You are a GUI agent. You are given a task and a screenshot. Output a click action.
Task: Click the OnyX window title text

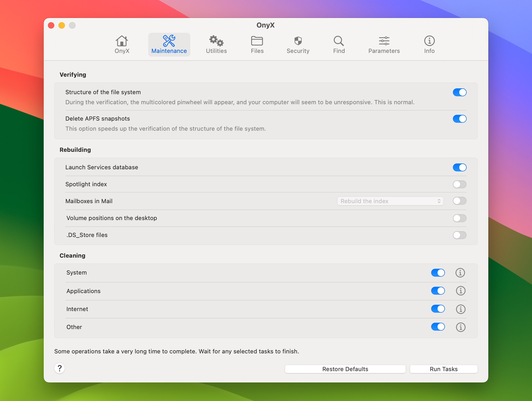pos(265,25)
